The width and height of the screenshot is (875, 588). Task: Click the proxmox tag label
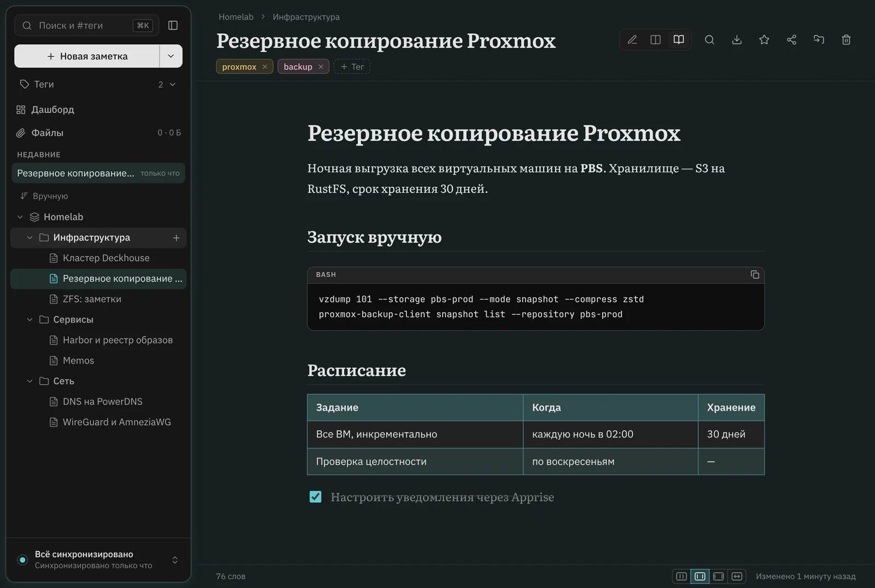click(239, 67)
